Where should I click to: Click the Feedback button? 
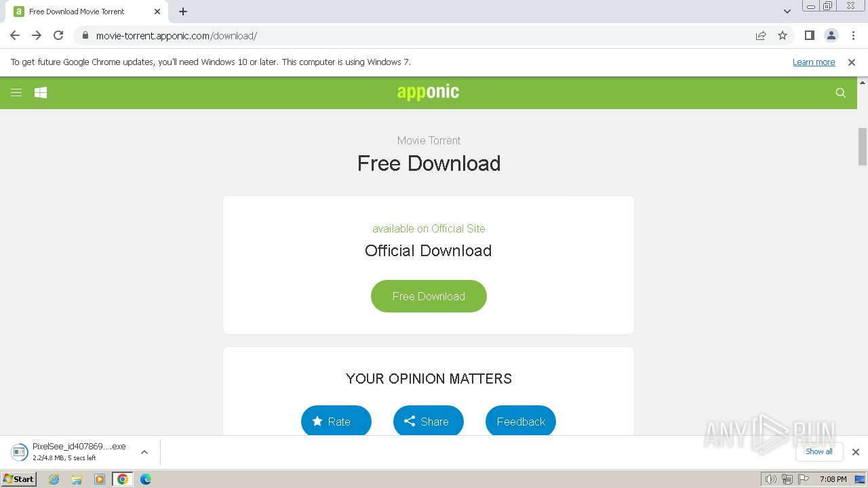pos(521,421)
